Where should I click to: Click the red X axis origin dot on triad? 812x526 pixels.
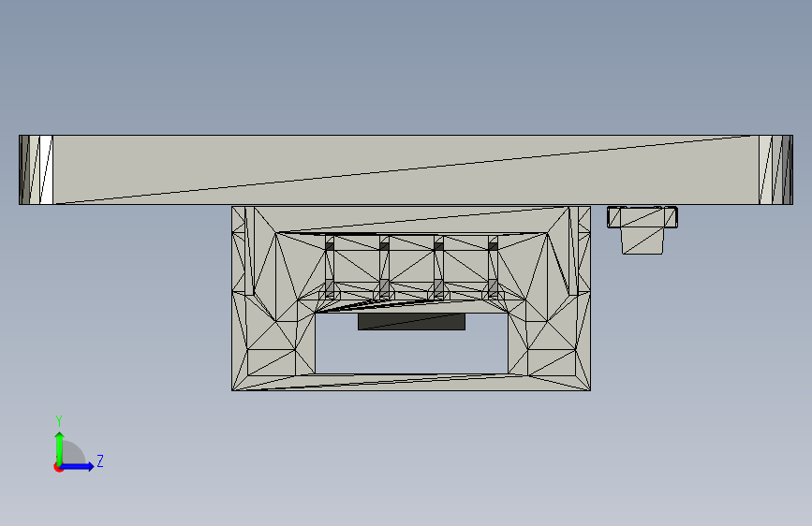[58, 467]
